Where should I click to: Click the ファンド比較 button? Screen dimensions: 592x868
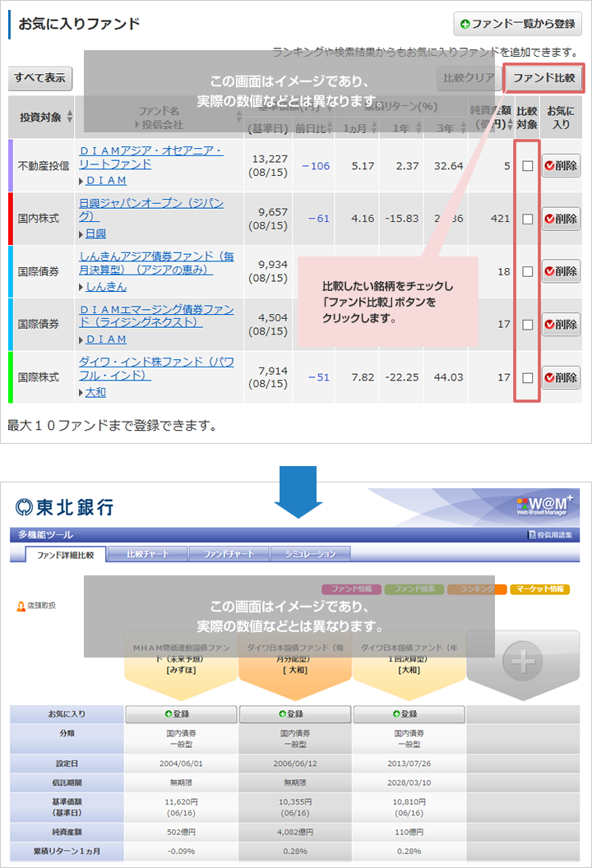pos(543,78)
